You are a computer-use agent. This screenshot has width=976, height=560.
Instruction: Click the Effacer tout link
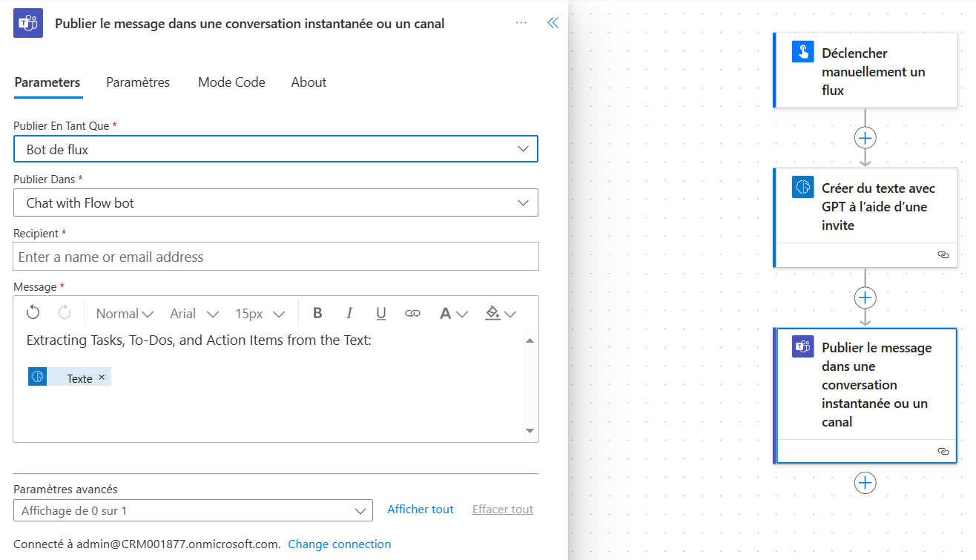503,509
